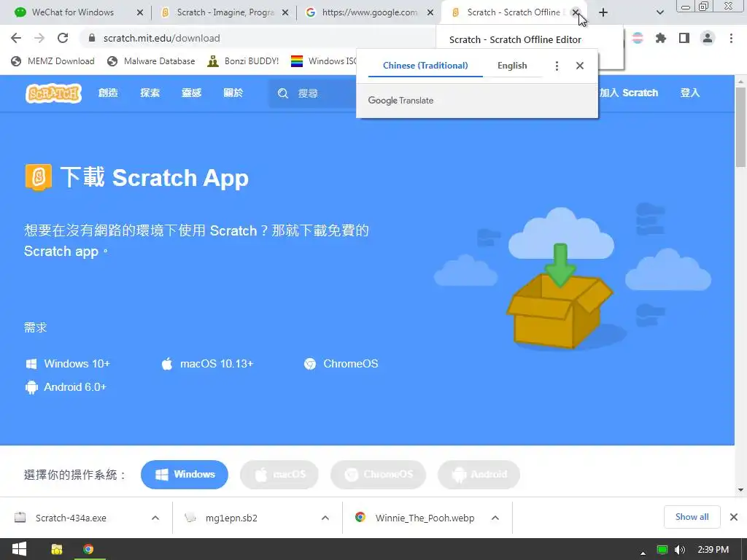Open a new tab with plus button
Viewport: 747px width, 560px height.
[603, 12]
